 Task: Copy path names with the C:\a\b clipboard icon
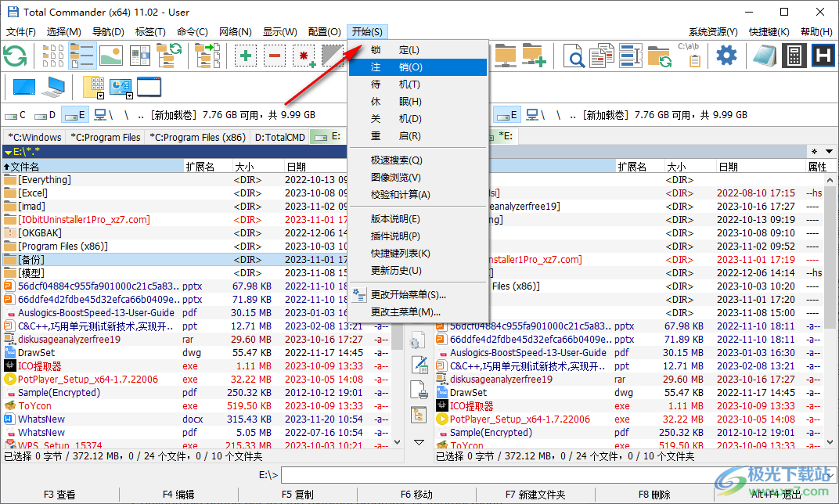coord(689,56)
